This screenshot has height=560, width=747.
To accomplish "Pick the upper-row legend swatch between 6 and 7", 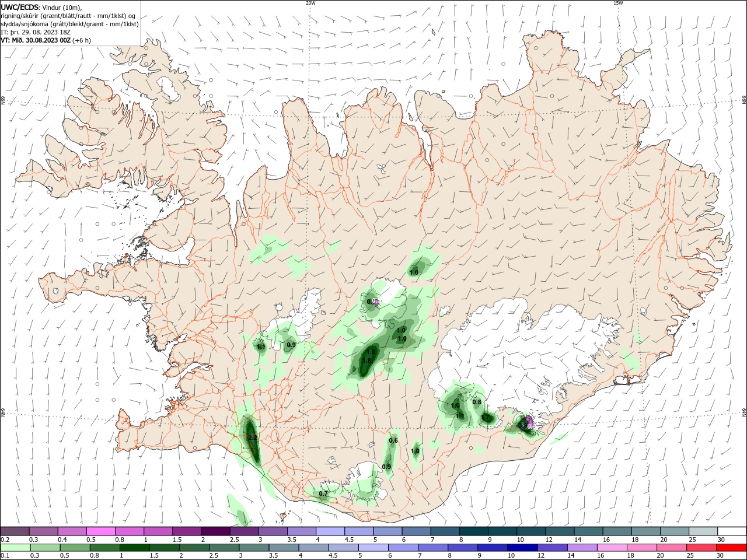I will [417, 531].
